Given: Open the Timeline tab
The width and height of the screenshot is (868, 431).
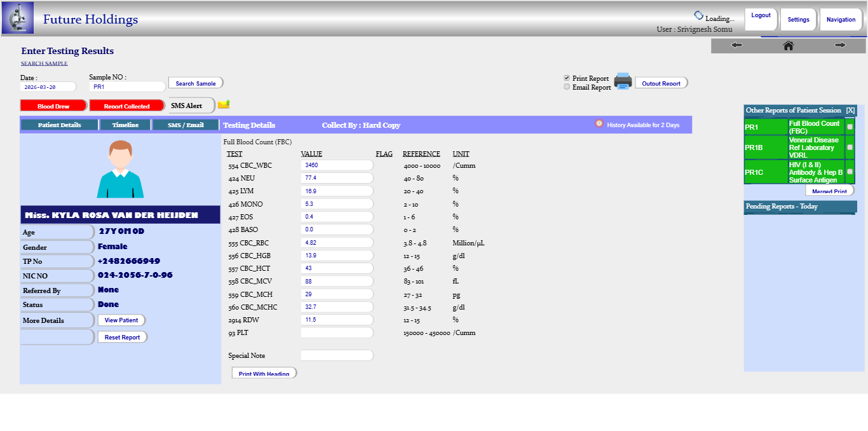Looking at the screenshot, I should click(125, 125).
